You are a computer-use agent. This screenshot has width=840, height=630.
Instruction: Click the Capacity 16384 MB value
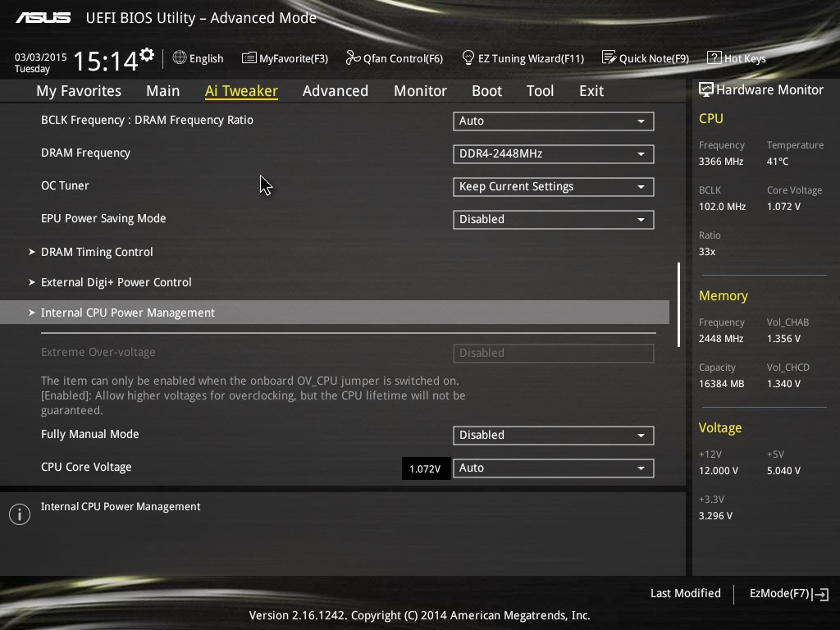coord(722,384)
